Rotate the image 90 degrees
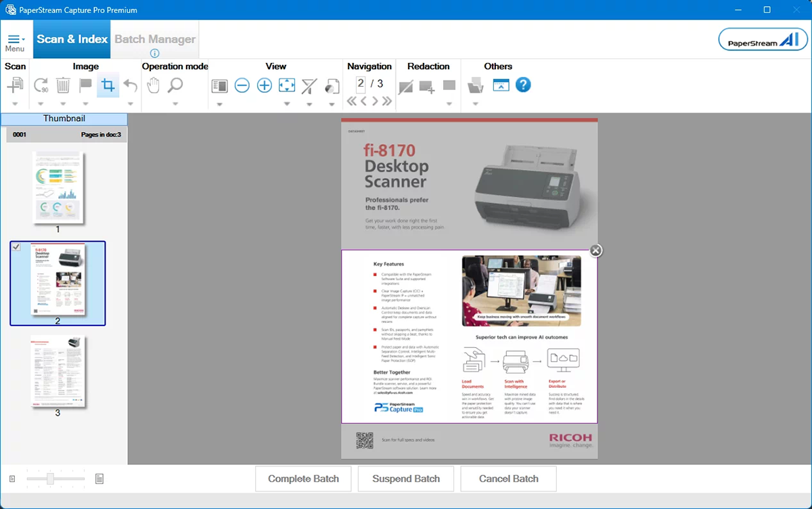The image size is (812, 509). [x=41, y=86]
